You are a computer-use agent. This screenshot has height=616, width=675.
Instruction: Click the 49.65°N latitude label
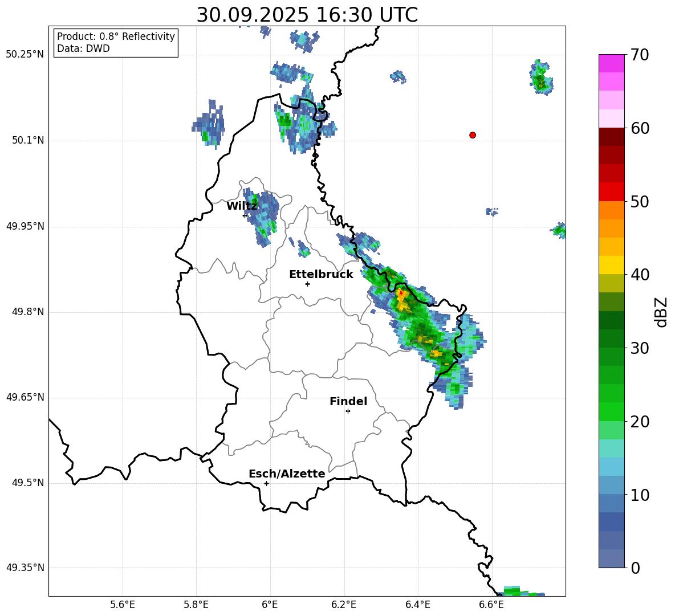(25, 397)
